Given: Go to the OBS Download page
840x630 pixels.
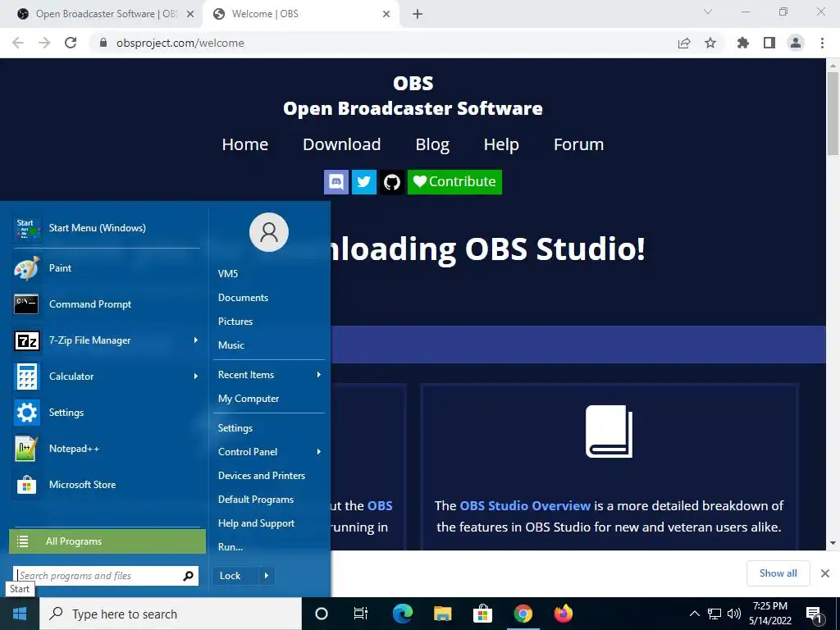Looking at the screenshot, I should coord(342,144).
